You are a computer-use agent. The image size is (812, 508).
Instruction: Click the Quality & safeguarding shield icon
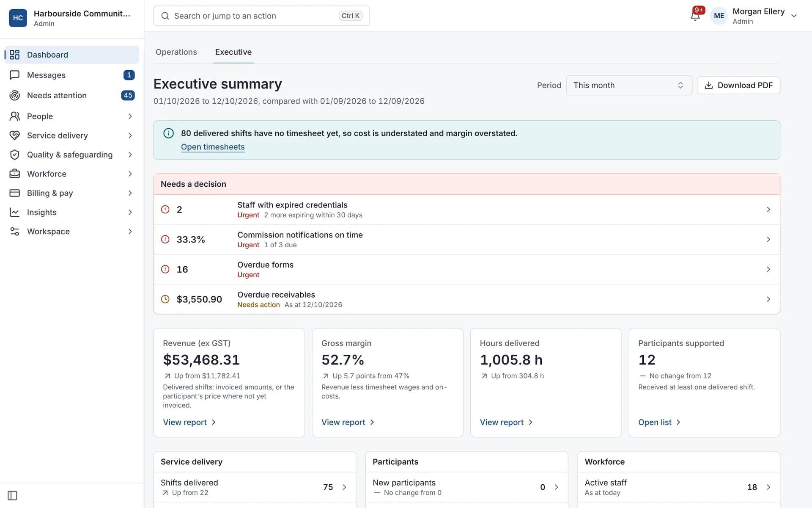click(15, 155)
